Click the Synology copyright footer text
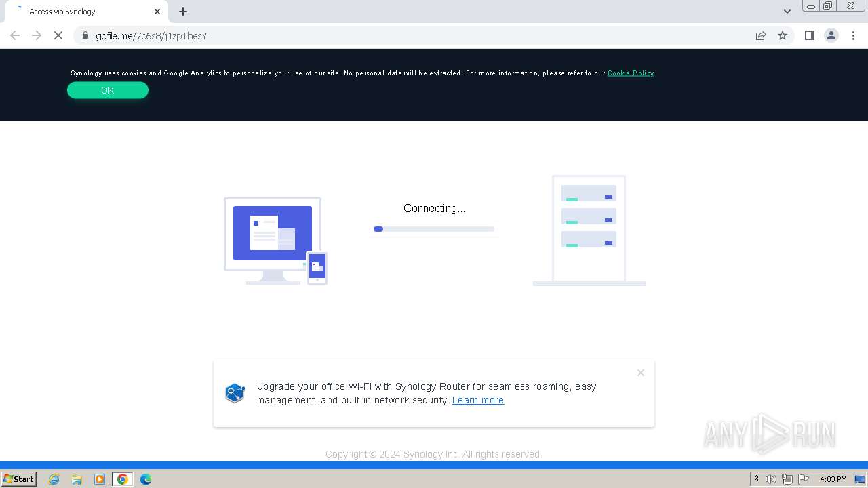The width and height of the screenshot is (868, 488). click(x=434, y=454)
